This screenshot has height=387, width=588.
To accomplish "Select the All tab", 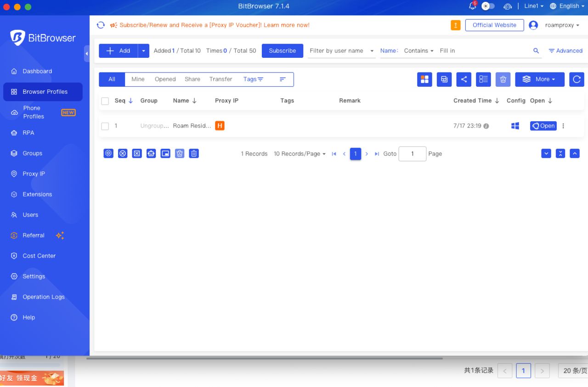I will click(x=112, y=79).
